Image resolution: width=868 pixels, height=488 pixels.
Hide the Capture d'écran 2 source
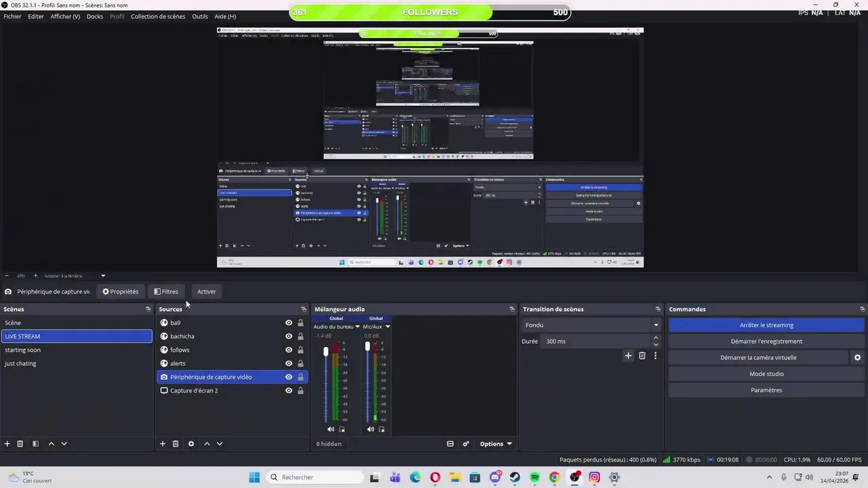coord(289,390)
